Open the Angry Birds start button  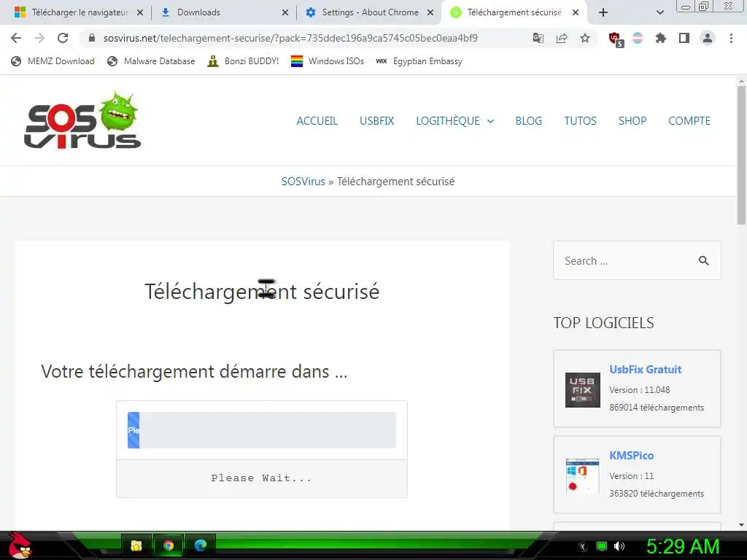pyautogui.click(x=20, y=545)
